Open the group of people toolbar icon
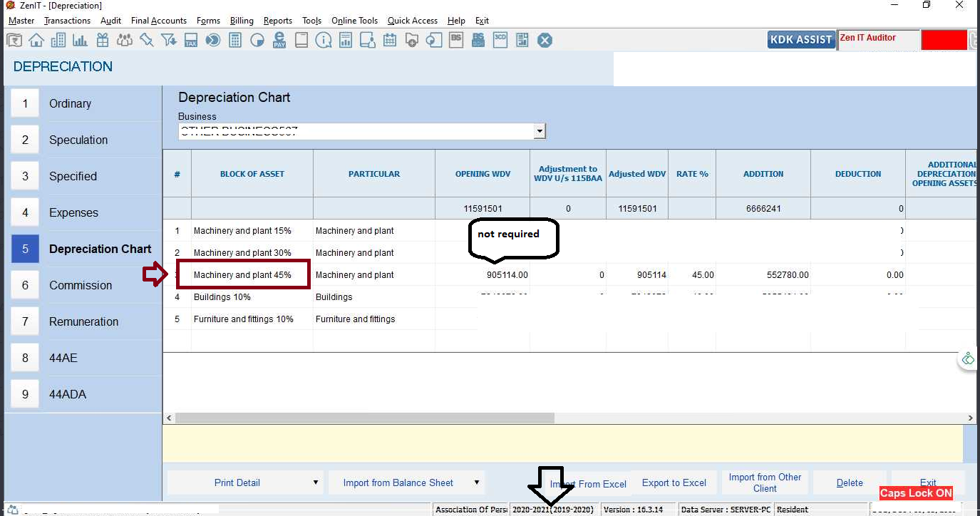 124,40
